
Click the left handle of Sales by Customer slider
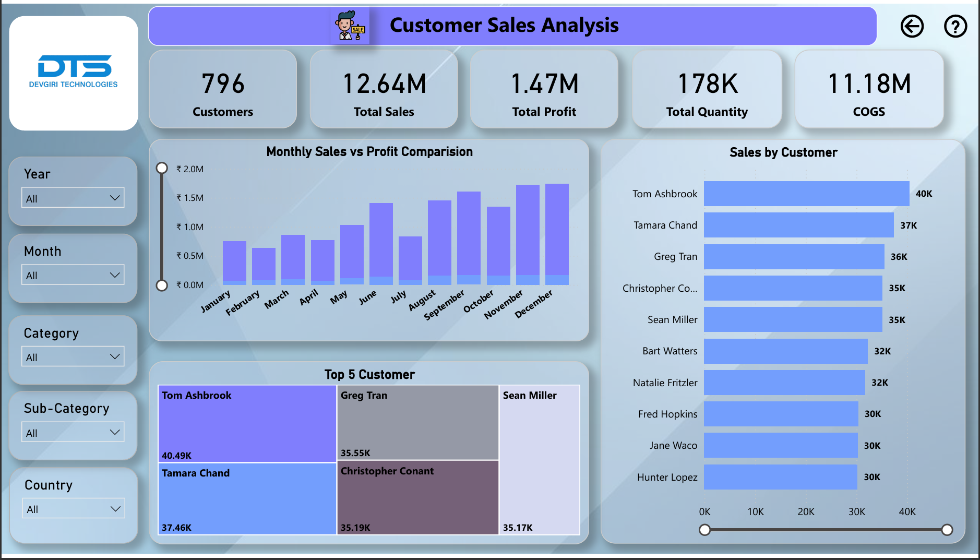click(704, 530)
